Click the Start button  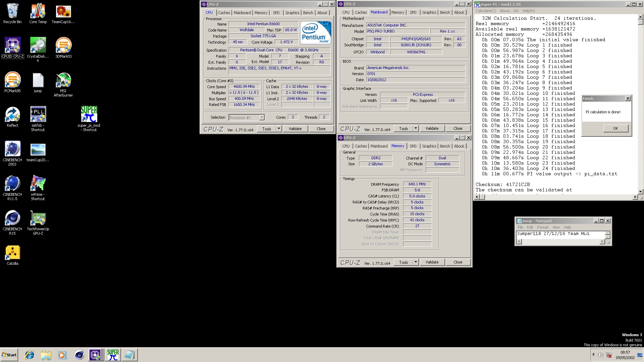tap(9, 355)
